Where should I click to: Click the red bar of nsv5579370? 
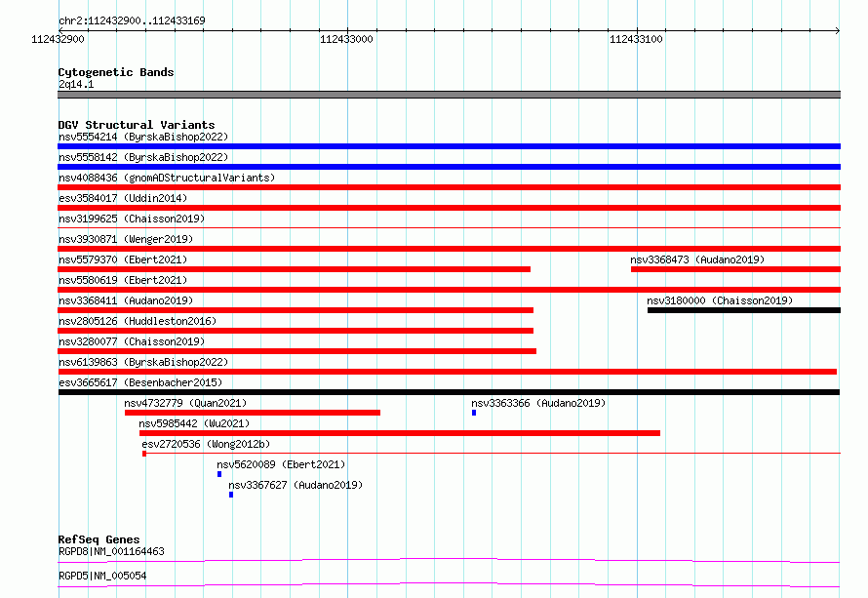(294, 269)
